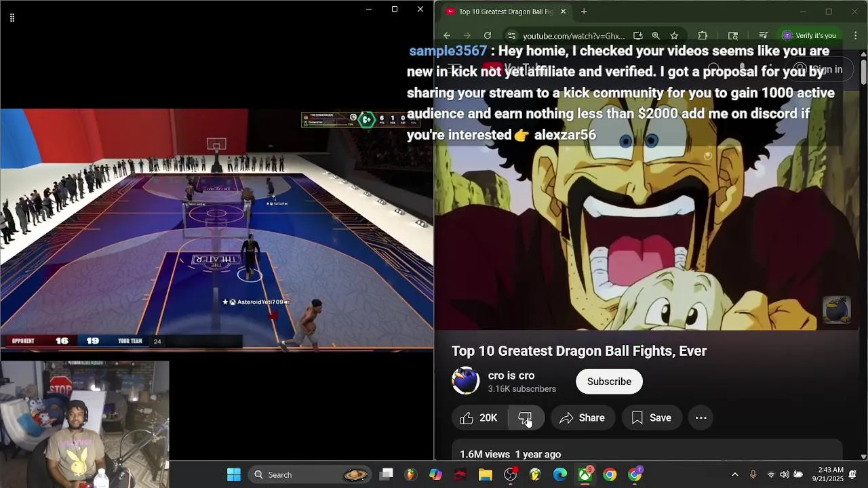Image resolution: width=868 pixels, height=488 pixels.
Task: Open site information icon in address bar
Action: [x=511, y=36]
